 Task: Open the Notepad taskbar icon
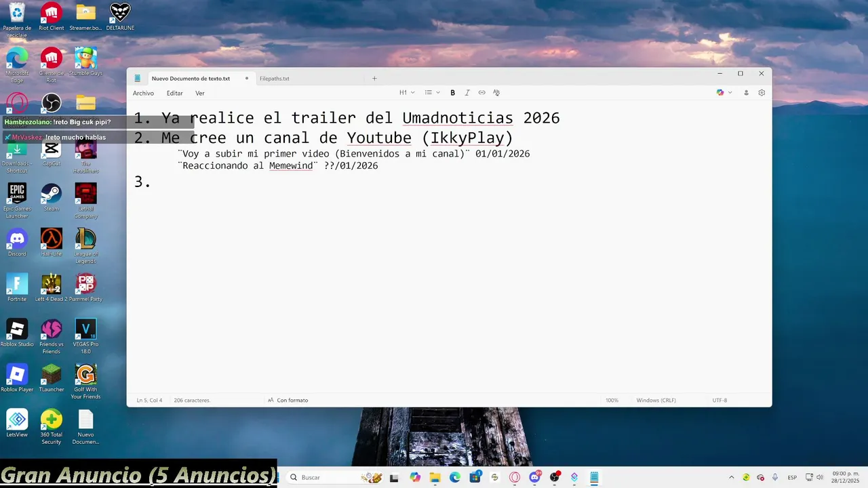(594, 477)
